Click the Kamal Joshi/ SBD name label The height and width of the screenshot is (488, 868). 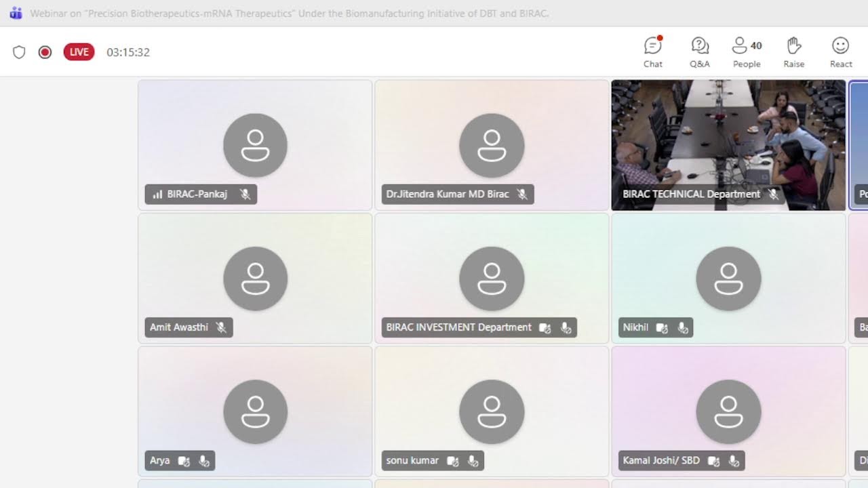661,461
